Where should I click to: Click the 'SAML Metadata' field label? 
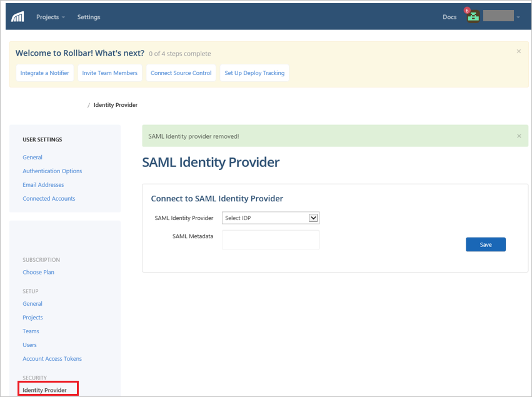click(193, 236)
